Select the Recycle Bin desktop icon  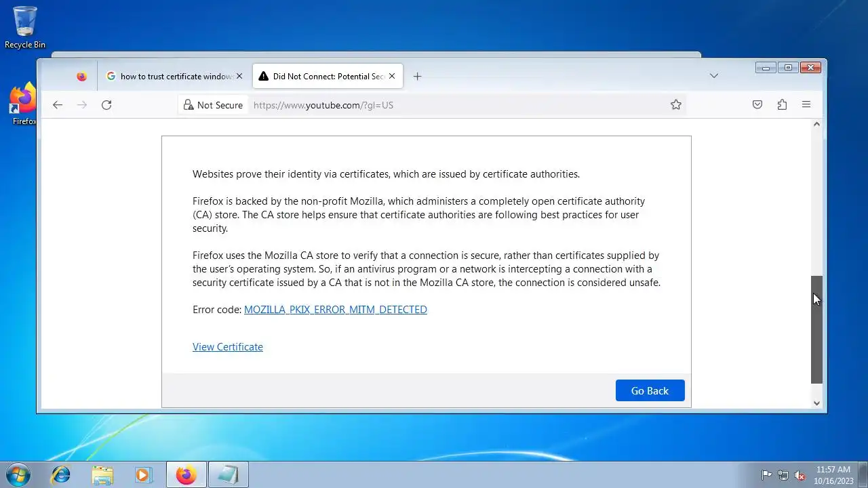(25, 28)
